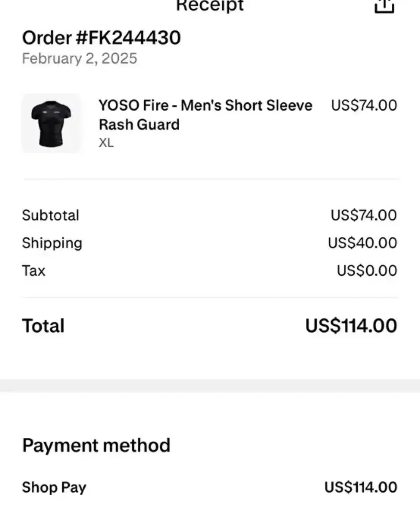
Task: Select the Tax row label
Action: tap(33, 270)
